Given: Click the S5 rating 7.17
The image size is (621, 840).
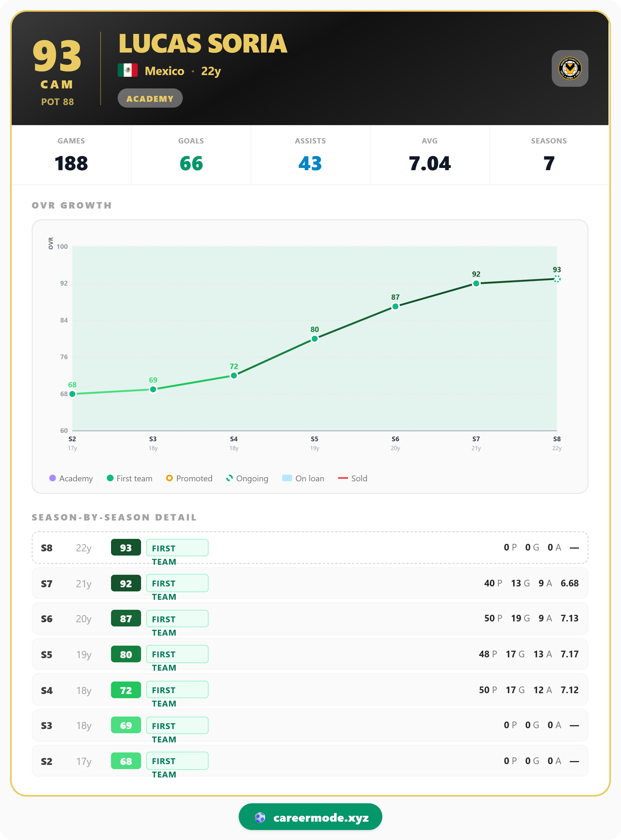Looking at the screenshot, I should click(570, 654).
